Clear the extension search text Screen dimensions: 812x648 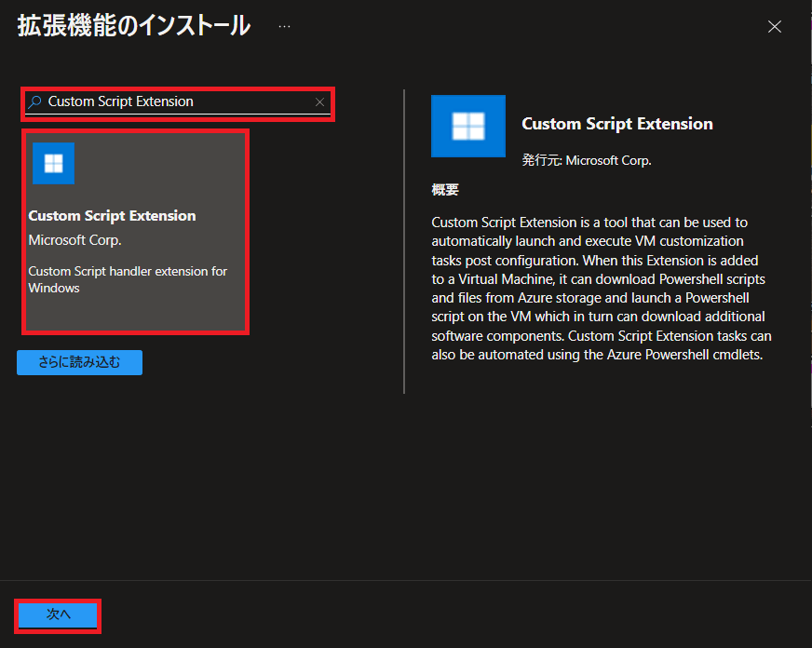pos(320,102)
